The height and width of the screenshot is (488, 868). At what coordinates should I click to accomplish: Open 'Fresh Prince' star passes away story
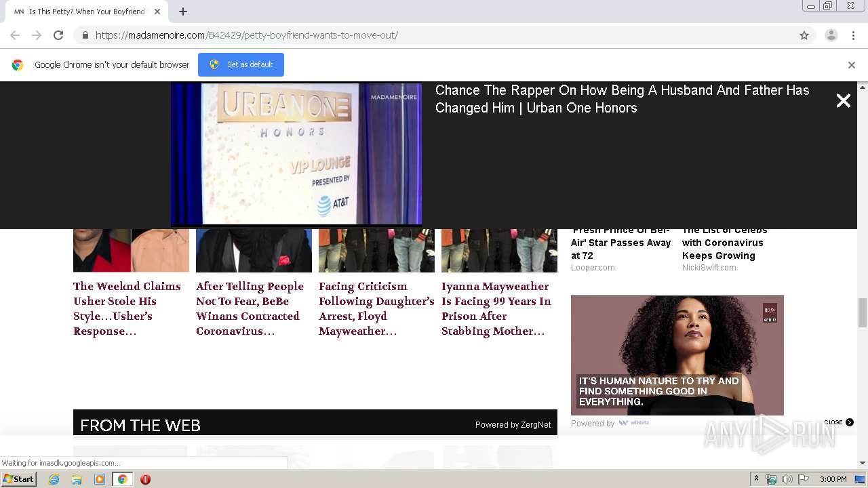(620, 243)
